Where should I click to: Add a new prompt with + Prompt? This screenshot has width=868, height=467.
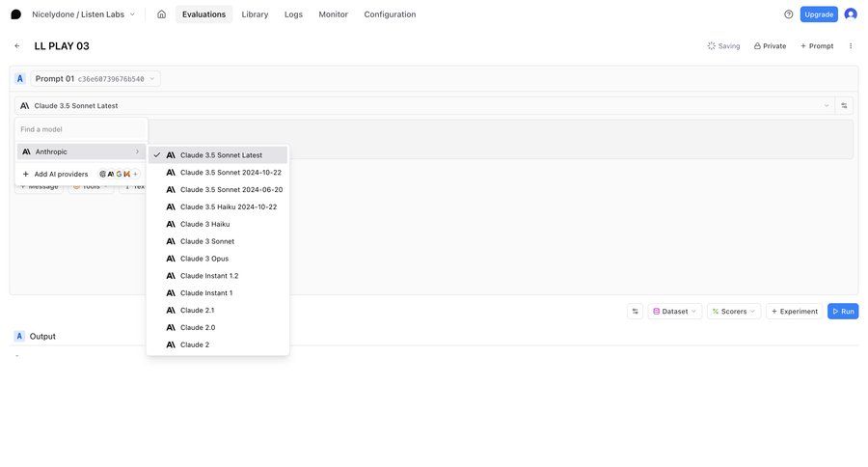[817, 46]
